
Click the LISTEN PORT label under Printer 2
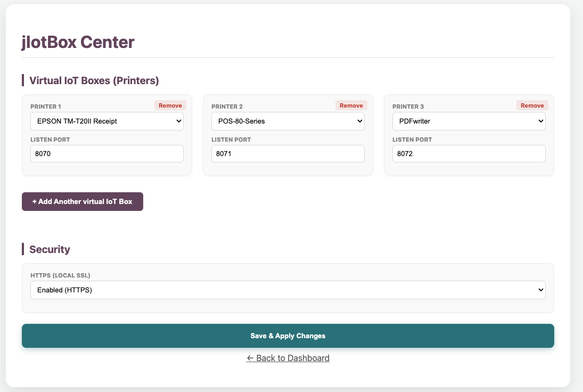231,140
